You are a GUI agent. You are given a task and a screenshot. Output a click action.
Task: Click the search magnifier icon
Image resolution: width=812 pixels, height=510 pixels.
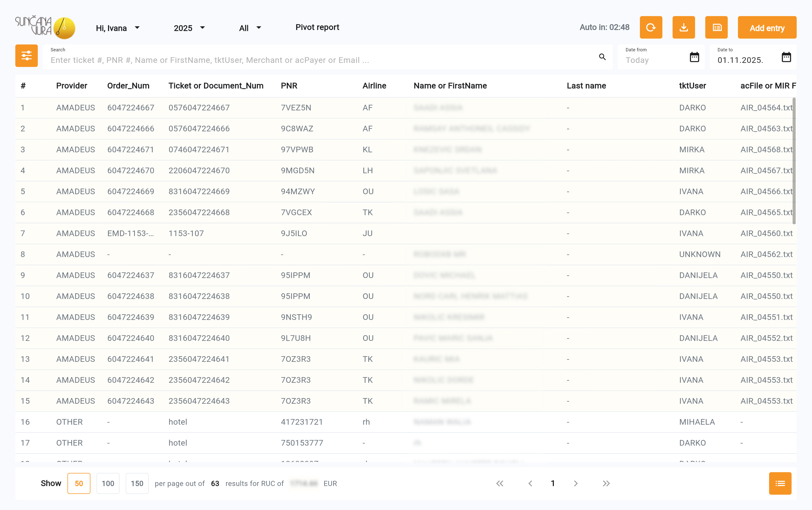click(x=602, y=57)
